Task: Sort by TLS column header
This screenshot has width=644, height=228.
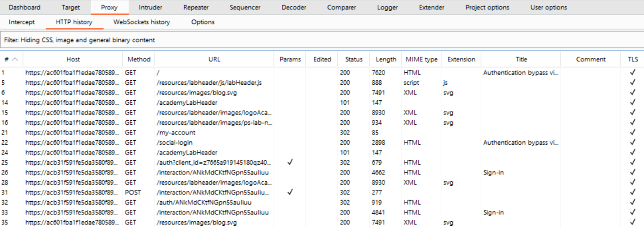Action: tap(633, 59)
